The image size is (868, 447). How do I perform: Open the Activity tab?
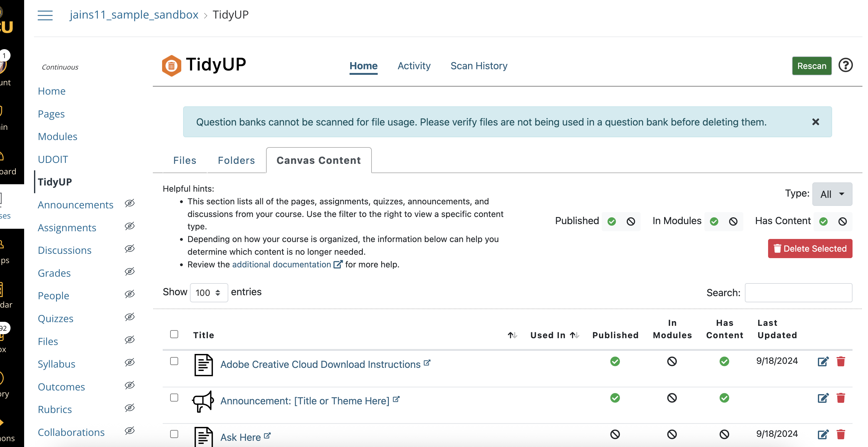414,66
